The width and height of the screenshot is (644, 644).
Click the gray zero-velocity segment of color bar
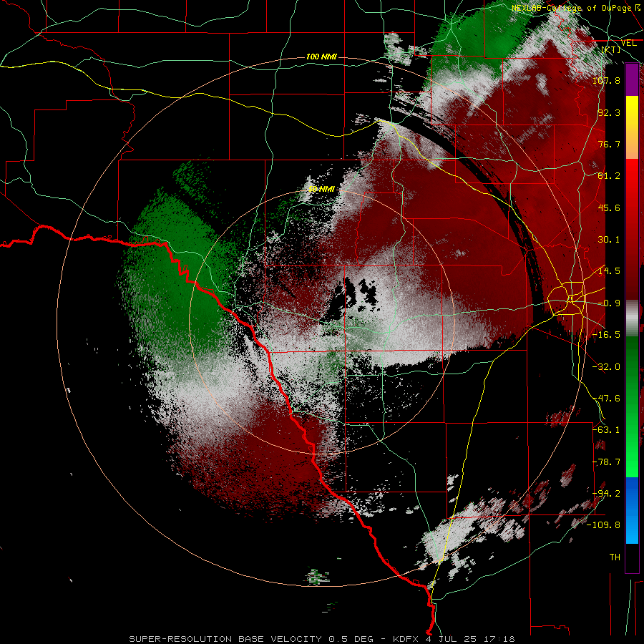pos(632,318)
